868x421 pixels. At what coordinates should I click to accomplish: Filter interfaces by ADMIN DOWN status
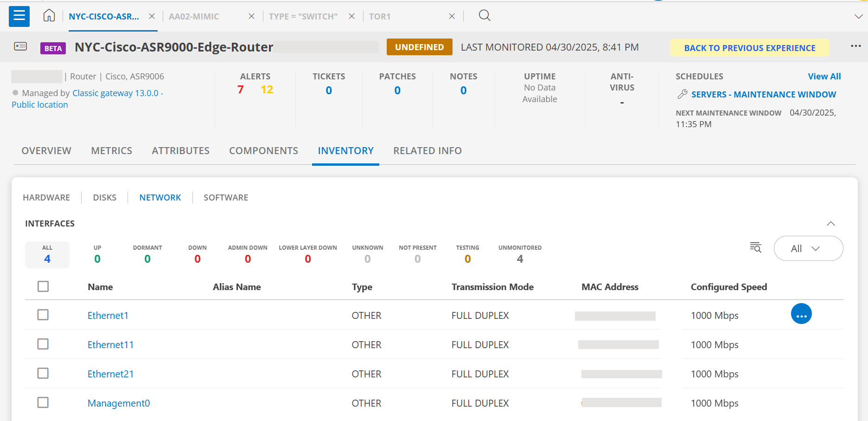[x=248, y=254]
